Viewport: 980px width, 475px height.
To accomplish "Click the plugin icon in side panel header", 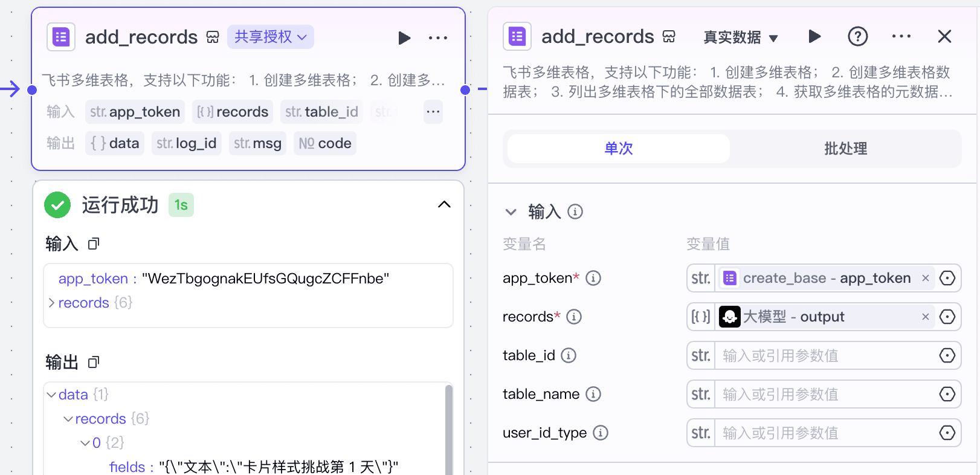I will click(x=517, y=36).
